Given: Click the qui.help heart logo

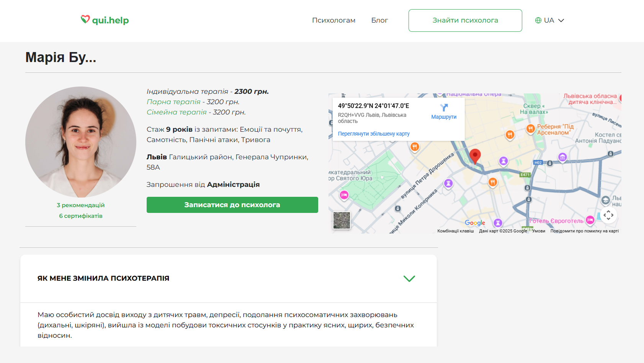Looking at the screenshot, I should click(x=85, y=19).
